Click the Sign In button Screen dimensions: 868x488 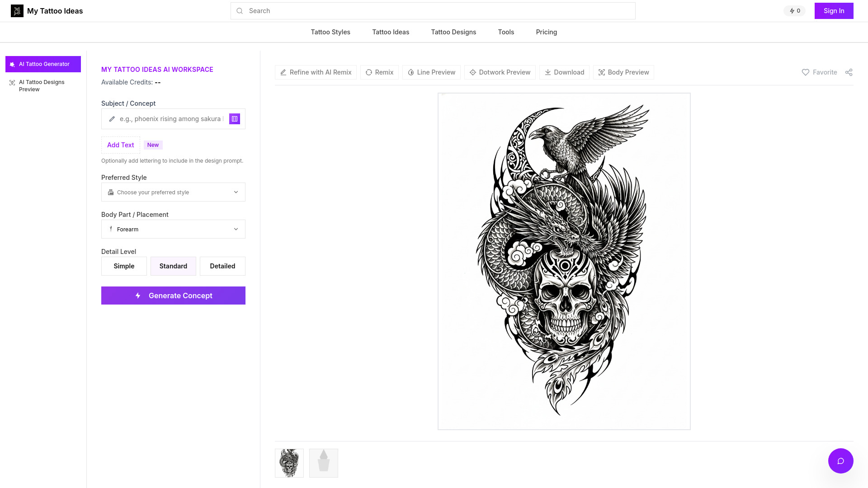(834, 10)
